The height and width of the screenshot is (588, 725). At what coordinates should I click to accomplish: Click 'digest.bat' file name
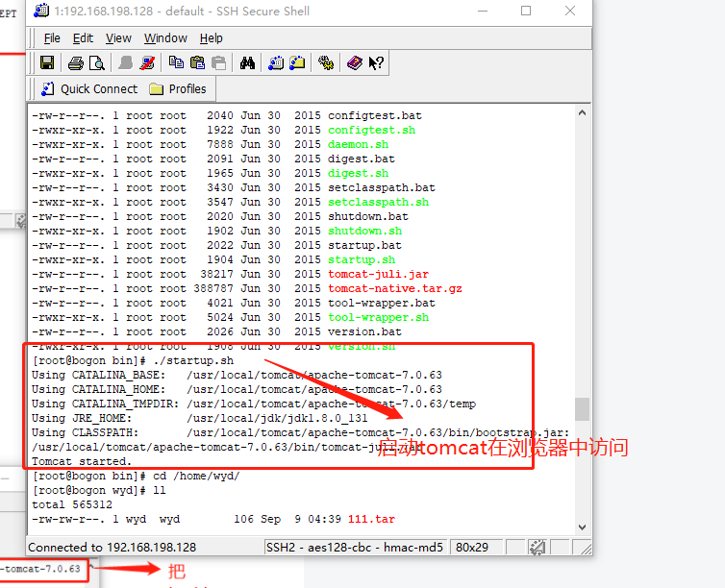click(362, 159)
